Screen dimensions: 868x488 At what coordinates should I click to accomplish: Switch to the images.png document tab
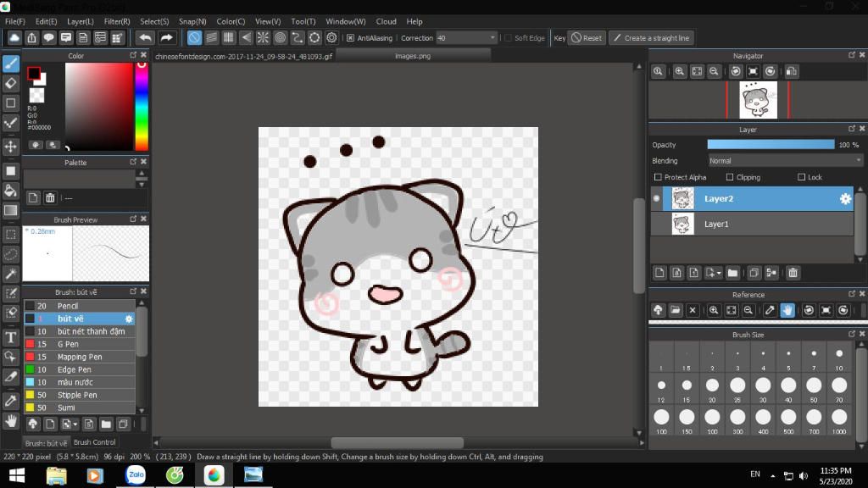(x=413, y=56)
